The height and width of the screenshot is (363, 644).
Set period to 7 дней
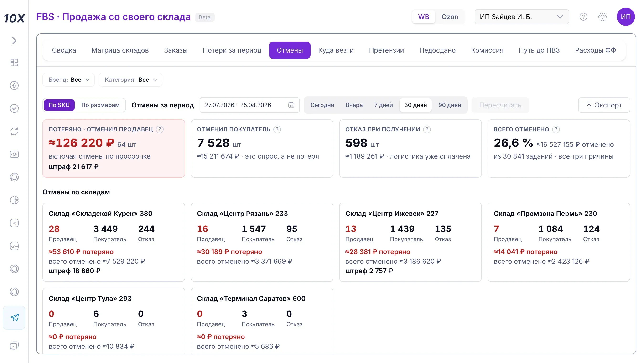383,105
